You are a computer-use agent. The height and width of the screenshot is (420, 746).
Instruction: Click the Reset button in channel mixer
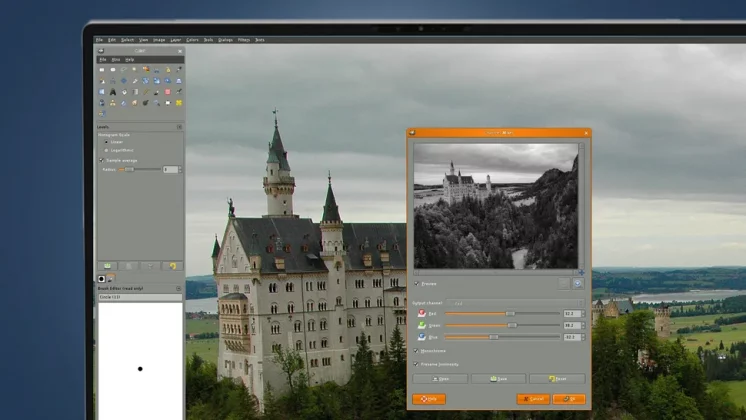[x=557, y=379]
